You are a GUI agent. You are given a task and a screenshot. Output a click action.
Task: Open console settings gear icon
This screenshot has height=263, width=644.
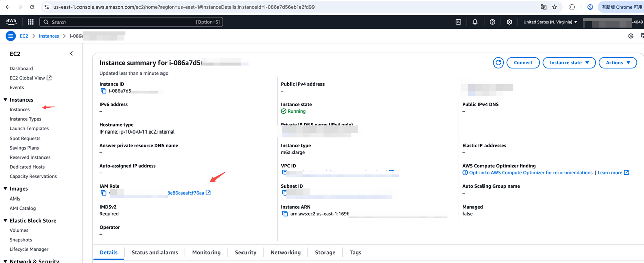509,22
